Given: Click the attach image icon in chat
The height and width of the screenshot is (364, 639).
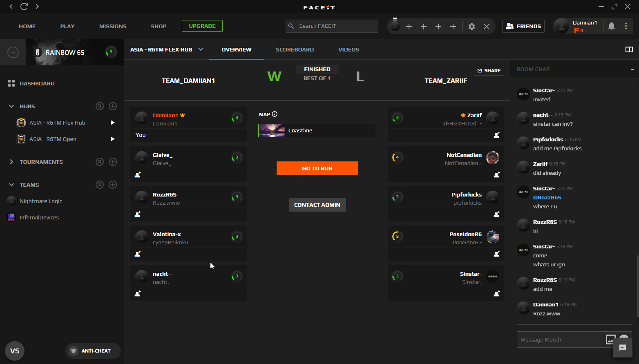Looking at the screenshot, I should click(610, 339).
